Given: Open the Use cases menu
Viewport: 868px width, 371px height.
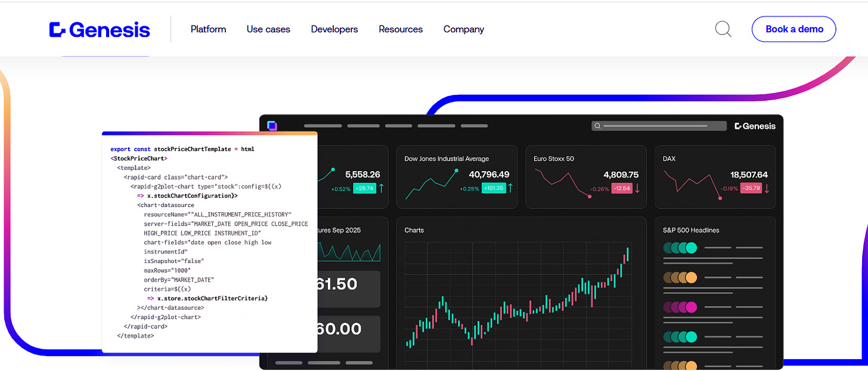Looking at the screenshot, I should 268,29.
